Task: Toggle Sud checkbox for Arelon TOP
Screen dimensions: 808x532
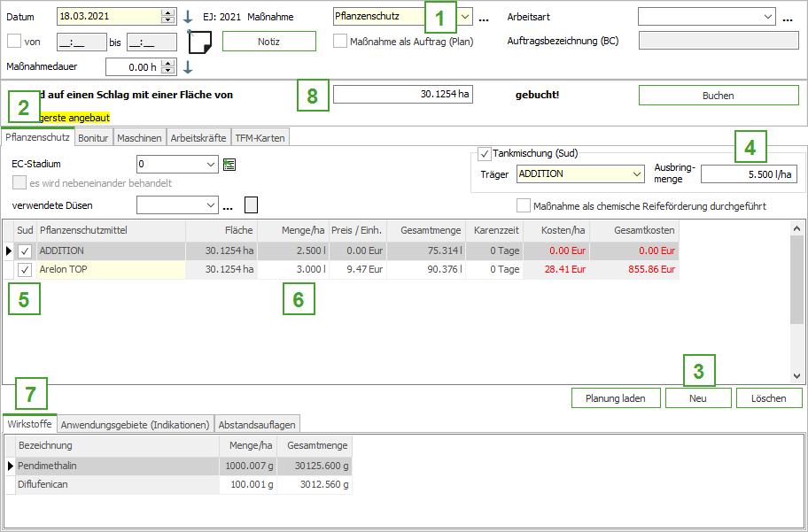Action: pyautogui.click(x=25, y=270)
